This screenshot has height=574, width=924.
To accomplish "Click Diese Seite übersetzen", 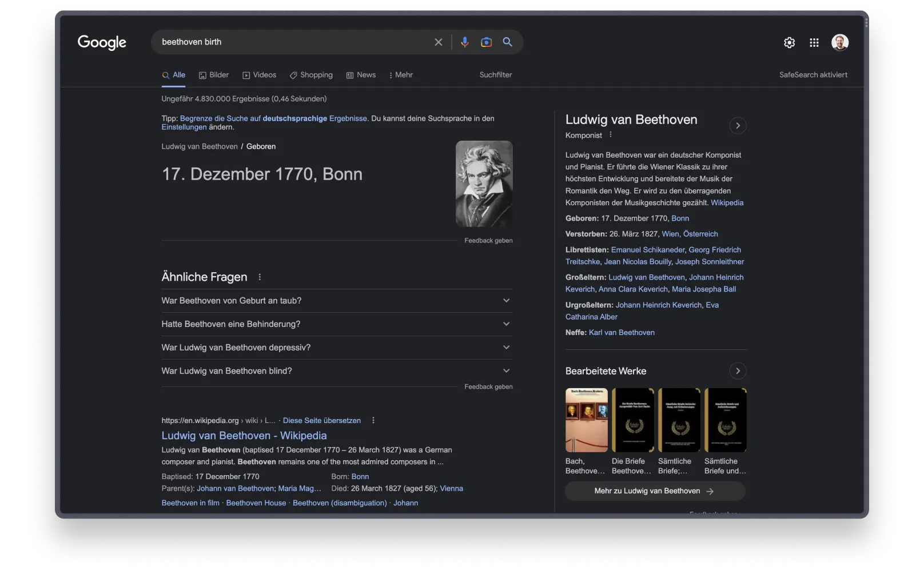I will pos(322,420).
